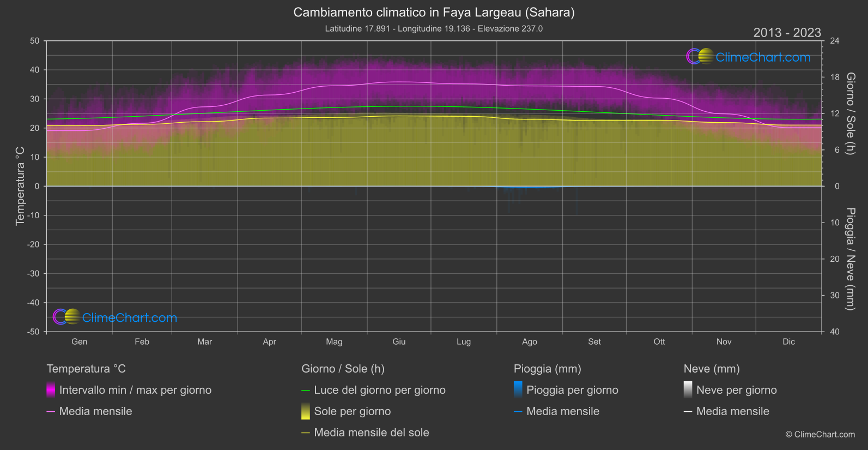Click the blue 'Pioggia per giorno' swatch
Viewport: 868px width, 450px height.
tap(518, 390)
